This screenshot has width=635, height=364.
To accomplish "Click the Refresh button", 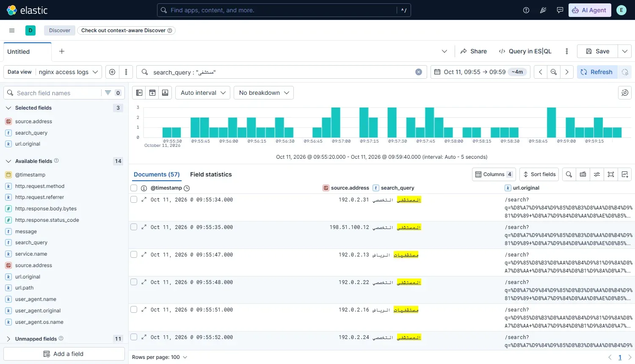I will [x=597, y=72].
